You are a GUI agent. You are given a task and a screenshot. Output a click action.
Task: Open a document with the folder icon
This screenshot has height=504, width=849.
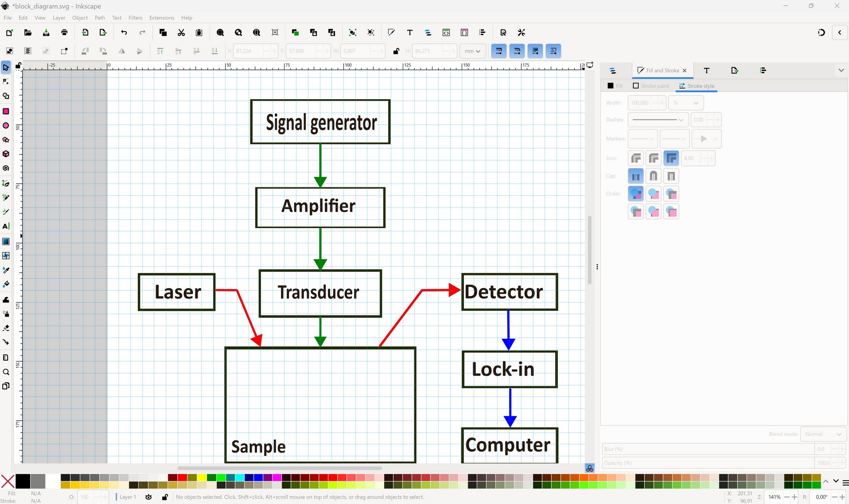point(27,32)
